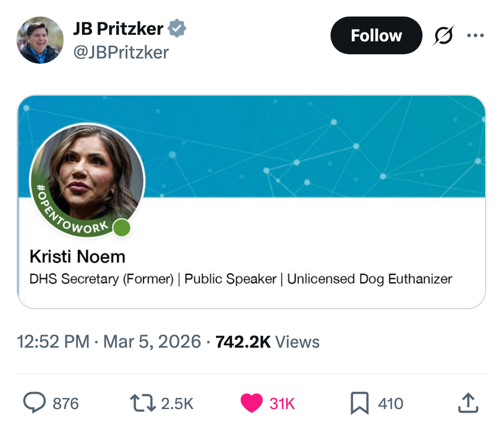
Task: Repost the tweet using the arrows icon
Action: point(142,403)
